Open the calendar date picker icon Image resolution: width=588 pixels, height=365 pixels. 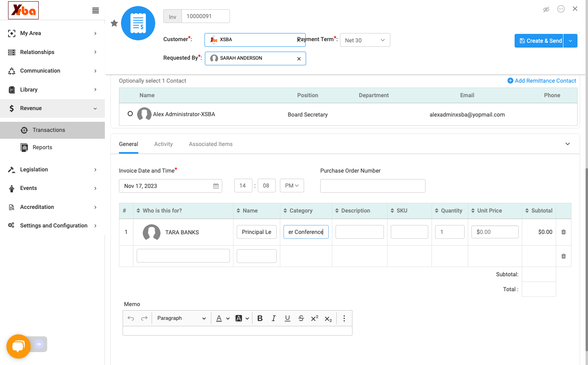pyautogui.click(x=216, y=186)
